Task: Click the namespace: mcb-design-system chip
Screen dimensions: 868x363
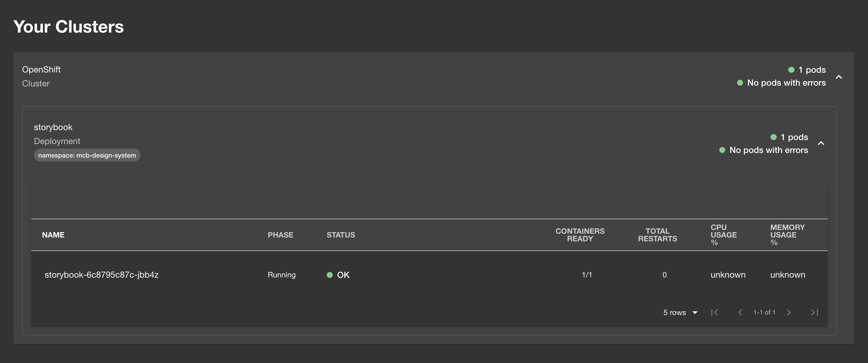Action: tap(87, 155)
